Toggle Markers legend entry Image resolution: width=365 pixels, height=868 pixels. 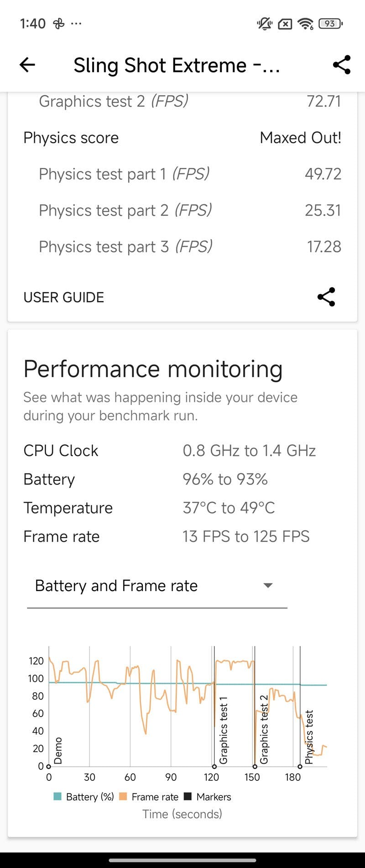point(208,796)
